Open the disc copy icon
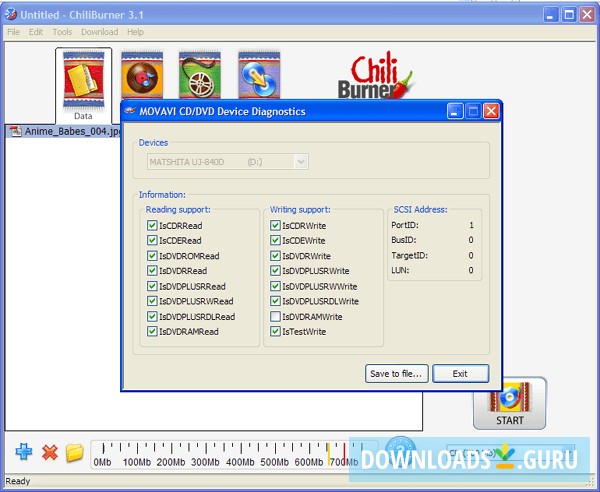Viewport: 600px width, 492px height. [259, 75]
